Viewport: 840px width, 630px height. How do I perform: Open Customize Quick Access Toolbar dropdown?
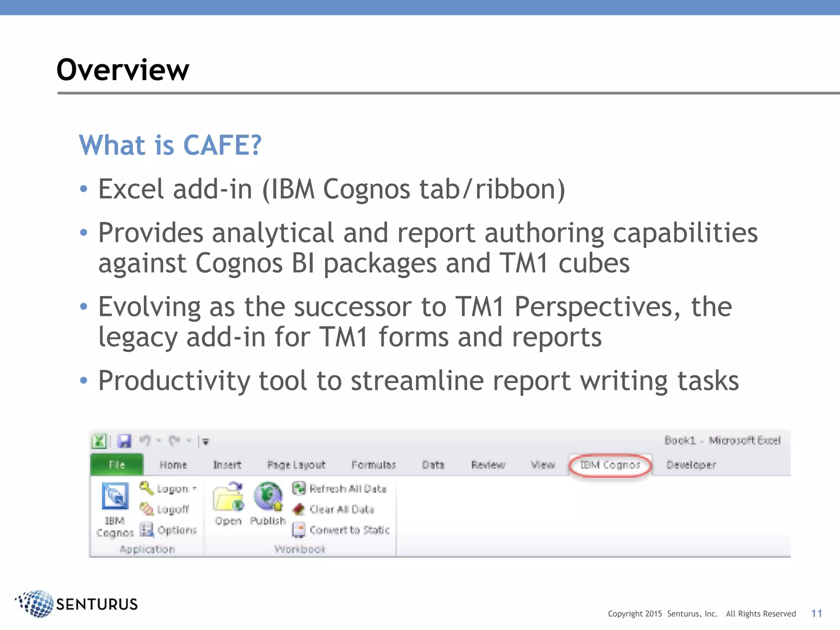click(206, 442)
